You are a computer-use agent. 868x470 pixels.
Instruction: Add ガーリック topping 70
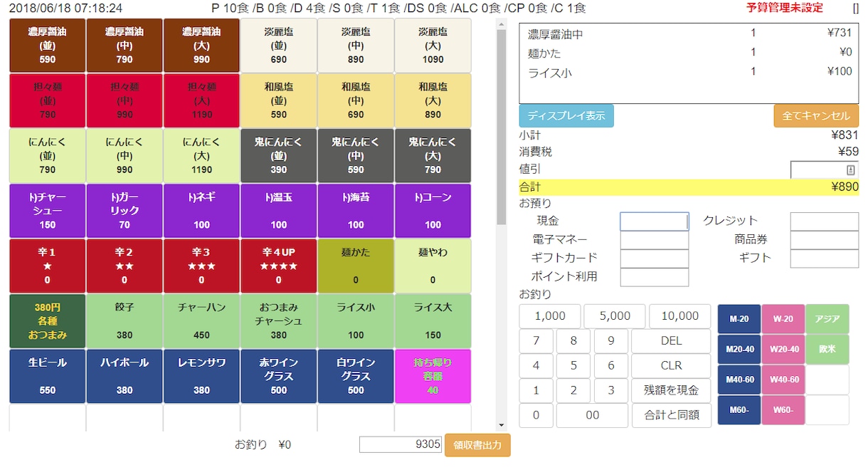click(125, 211)
